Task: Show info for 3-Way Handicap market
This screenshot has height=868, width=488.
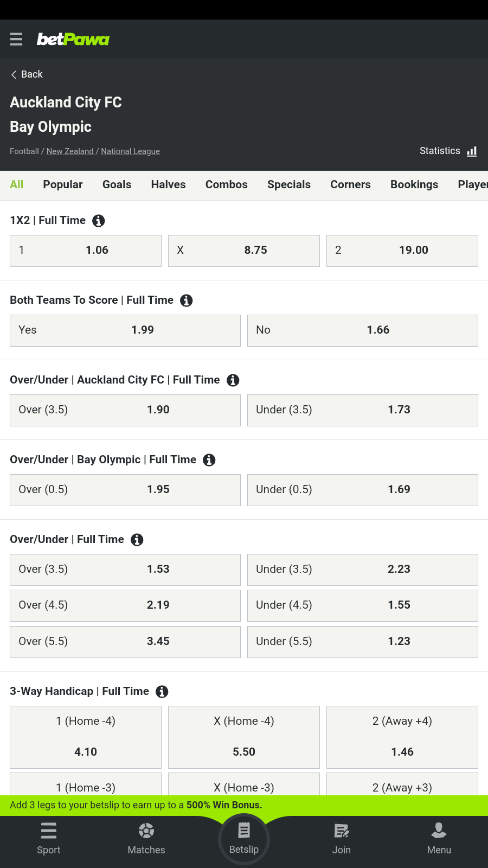Action: click(x=162, y=692)
